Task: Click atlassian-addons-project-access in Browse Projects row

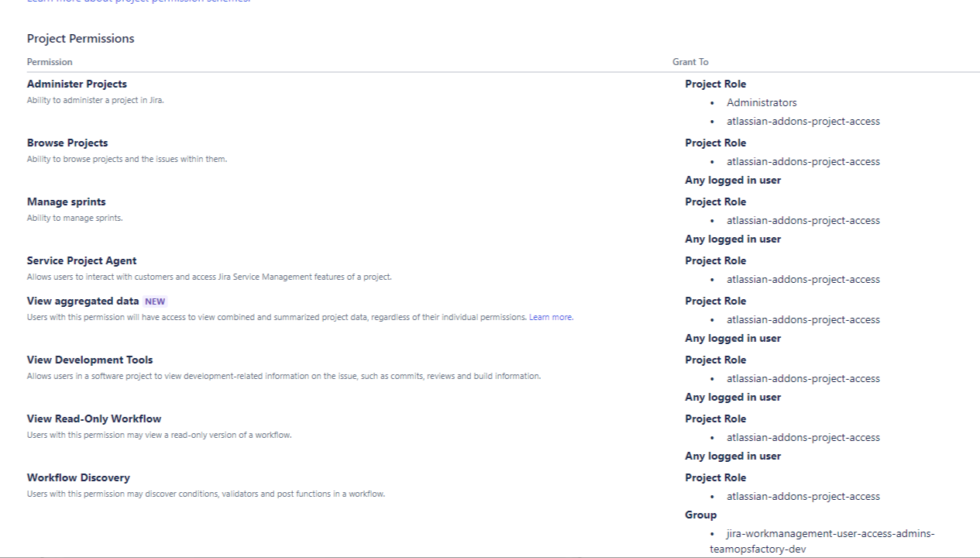Action: click(803, 161)
